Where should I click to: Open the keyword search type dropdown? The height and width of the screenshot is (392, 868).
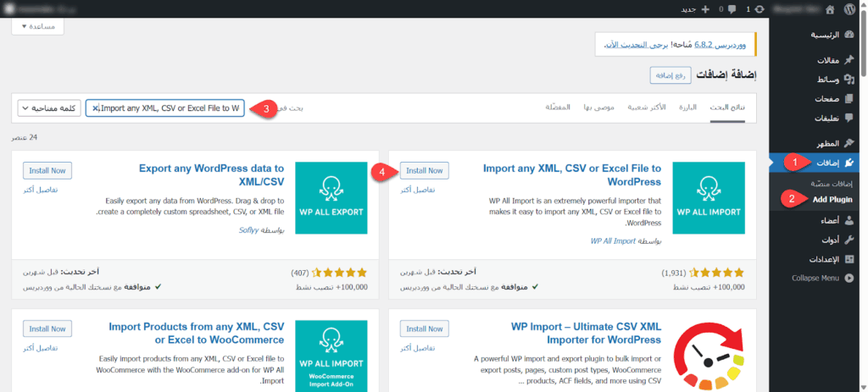click(x=48, y=108)
